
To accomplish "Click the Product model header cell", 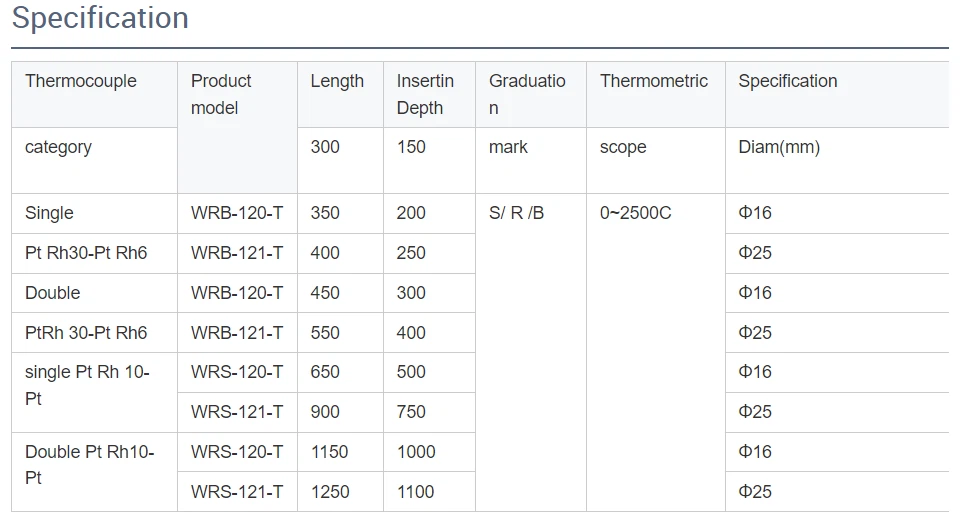I will point(237,128).
